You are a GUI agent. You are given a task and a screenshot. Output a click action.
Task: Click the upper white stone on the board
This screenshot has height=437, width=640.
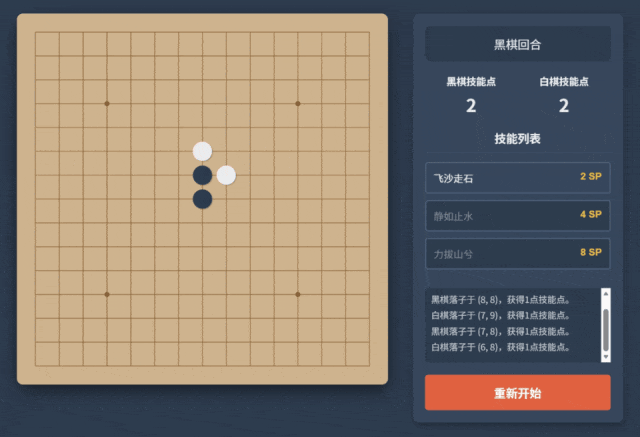tap(202, 151)
